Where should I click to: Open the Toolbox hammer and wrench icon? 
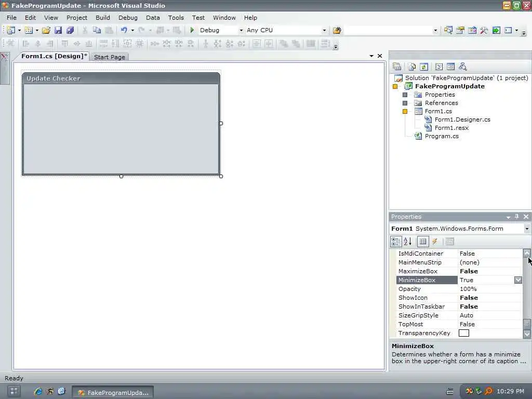484,30
